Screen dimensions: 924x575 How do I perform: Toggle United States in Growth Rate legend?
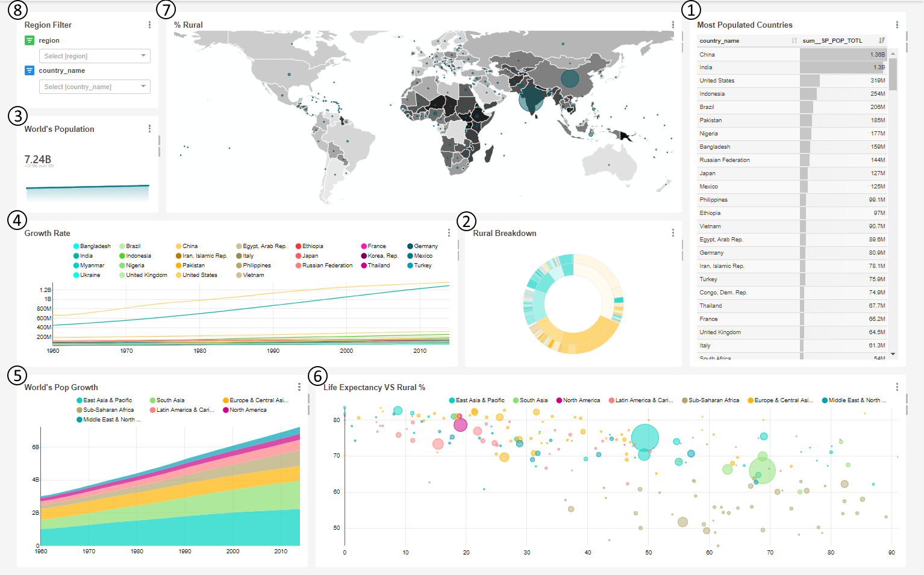(196, 275)
